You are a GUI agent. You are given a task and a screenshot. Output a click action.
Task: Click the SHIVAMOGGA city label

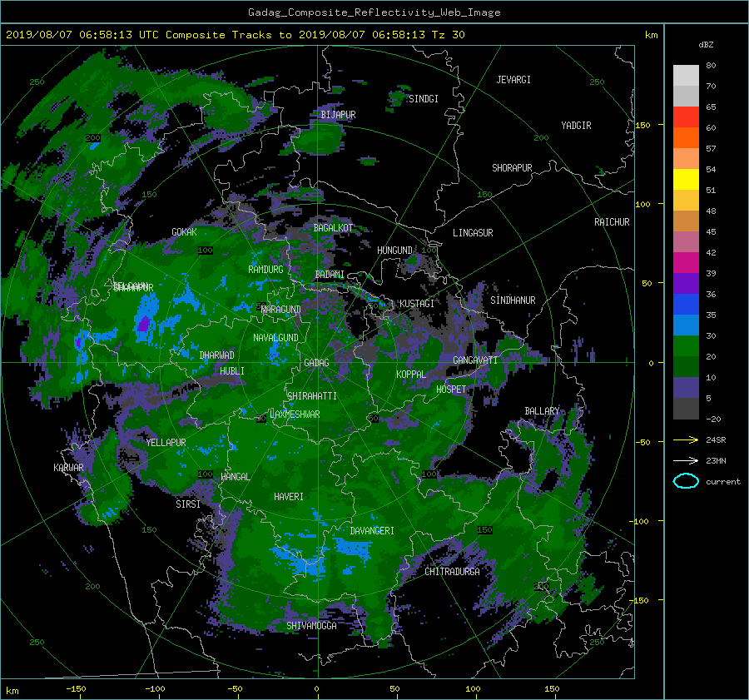pos(311,626)
